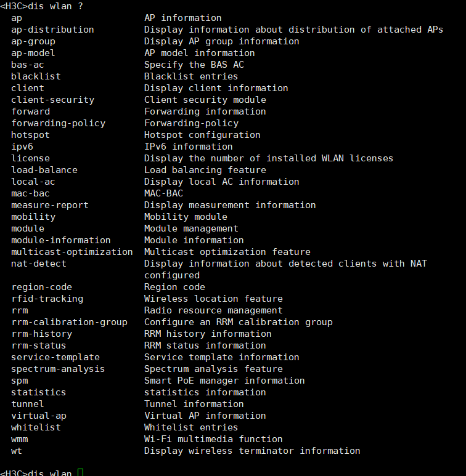466x476 pixels.
Task: Click the 'blacklist' command keyword
Action: tap(36, 76)
